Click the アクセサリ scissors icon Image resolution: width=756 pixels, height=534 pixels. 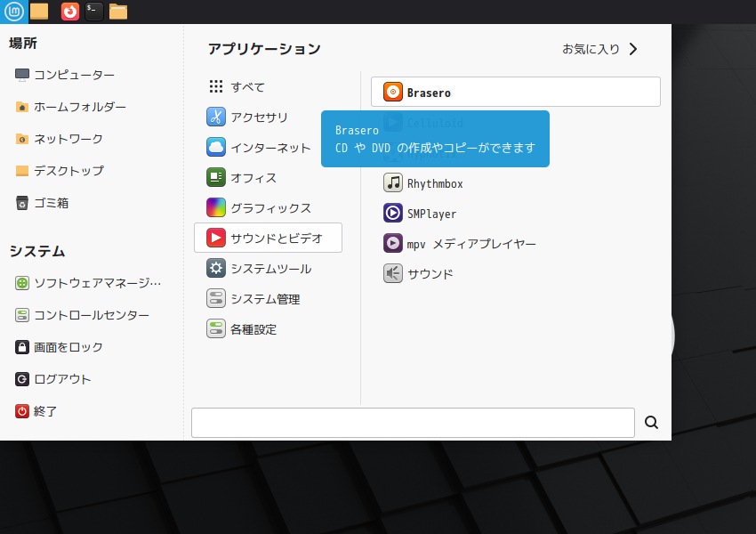tap(216, 117)
